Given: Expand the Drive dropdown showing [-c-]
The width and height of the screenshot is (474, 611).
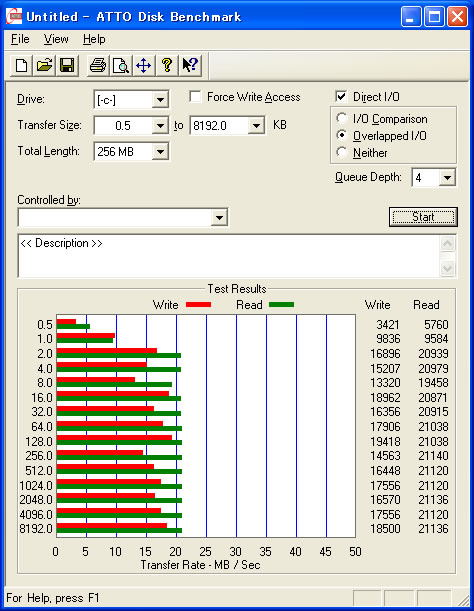Looking at the screenshot, I should pyautogui.click(x=160, y=100).
